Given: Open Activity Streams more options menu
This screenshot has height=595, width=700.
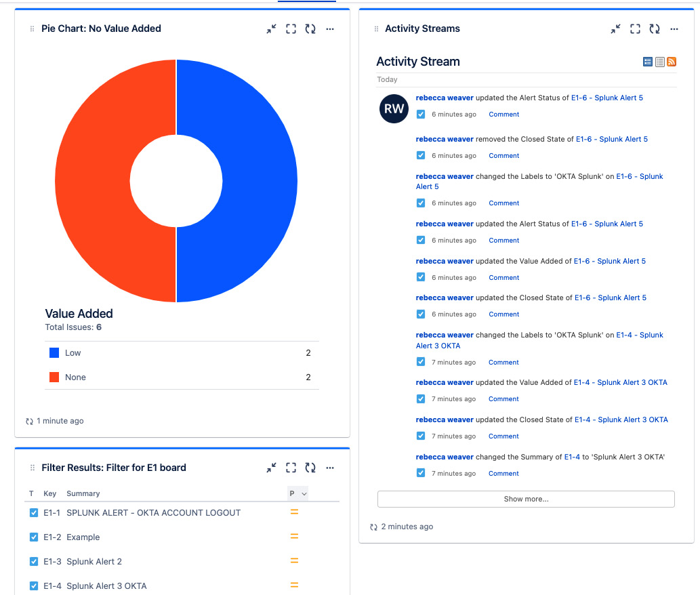Looking at the screenshot, I should [x=674, y=29].
